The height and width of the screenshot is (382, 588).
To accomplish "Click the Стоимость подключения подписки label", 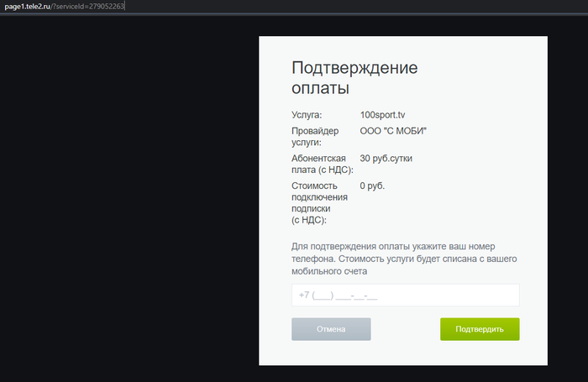I will click(x=319, y=203).
